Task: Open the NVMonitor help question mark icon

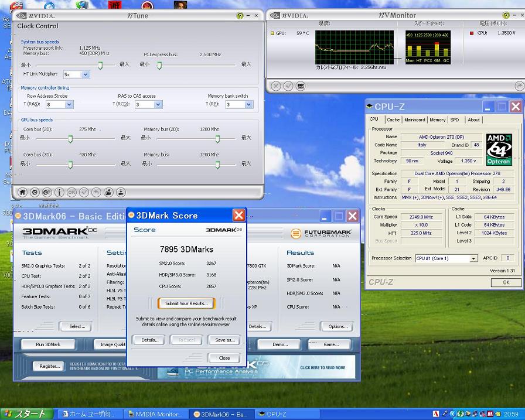Action: point(506,15)
